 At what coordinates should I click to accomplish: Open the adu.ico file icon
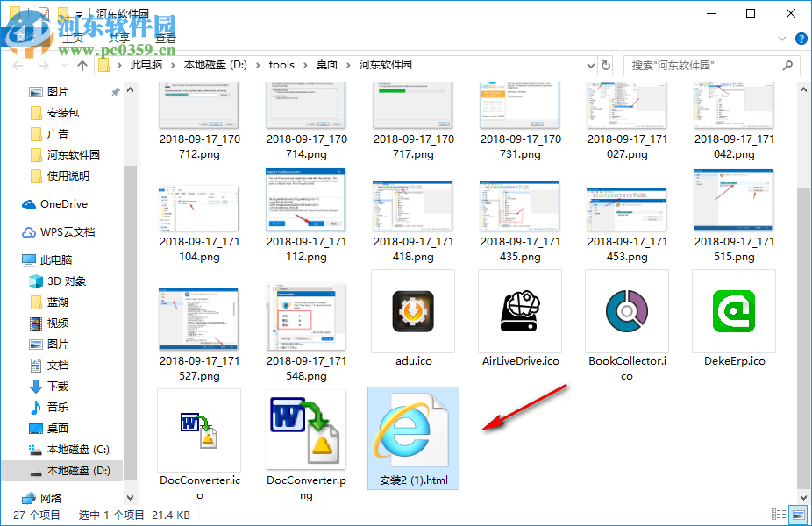click(412, 311)
